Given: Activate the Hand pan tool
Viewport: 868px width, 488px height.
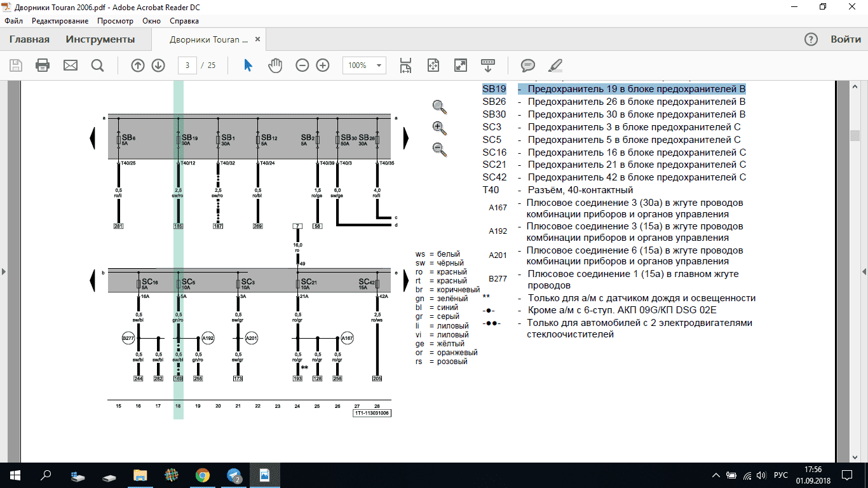Looking at the screenshot, I should [x=275, y=65].
